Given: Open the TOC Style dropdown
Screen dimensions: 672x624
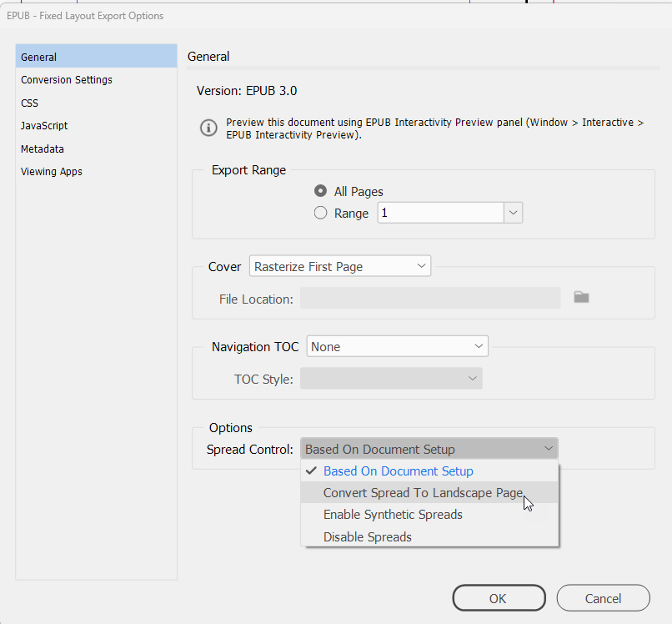Looking at the screenshot, I should (391, 378).
